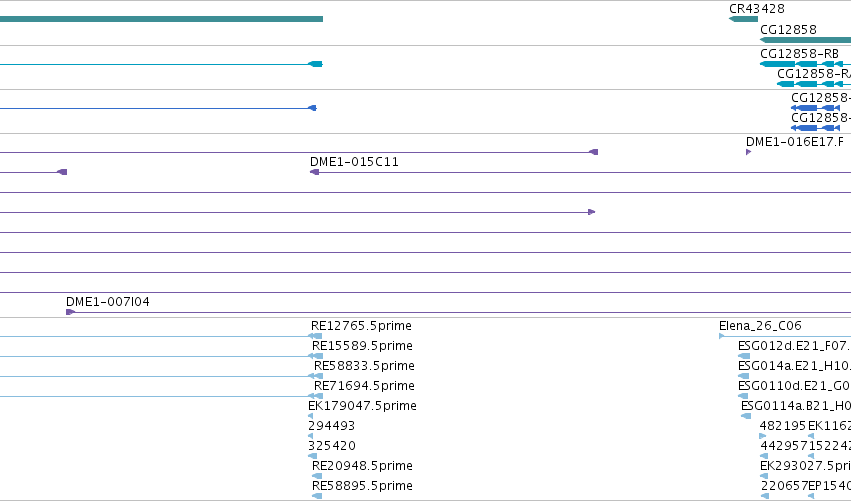Select the CG12858-RB transcript glyph
Screen dimensions: 851x501
pyautogui.click(x=805, y=64)
